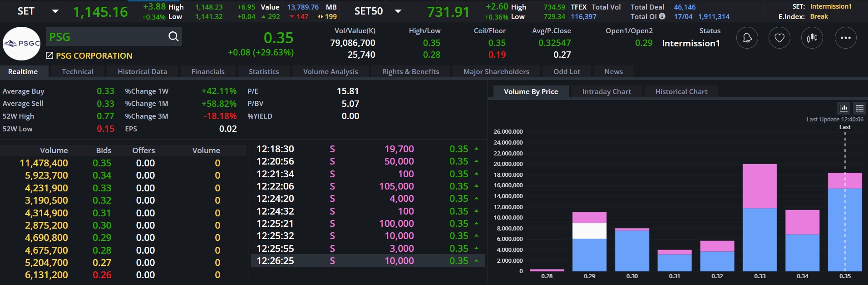Viewport: 868px width, 285px height.
Task: Open external link icon beside PSG CORPORATION
Action: coord(49,55)
